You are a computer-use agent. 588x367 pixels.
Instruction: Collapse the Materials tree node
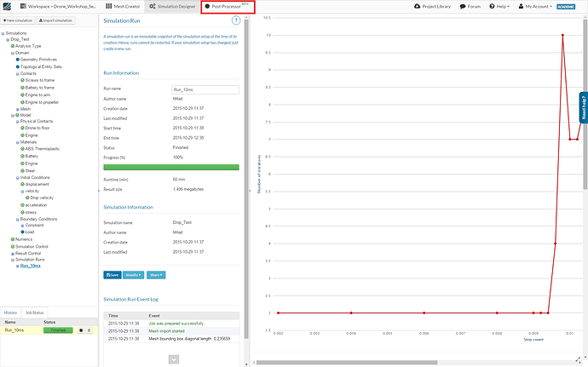click(18, 142)
